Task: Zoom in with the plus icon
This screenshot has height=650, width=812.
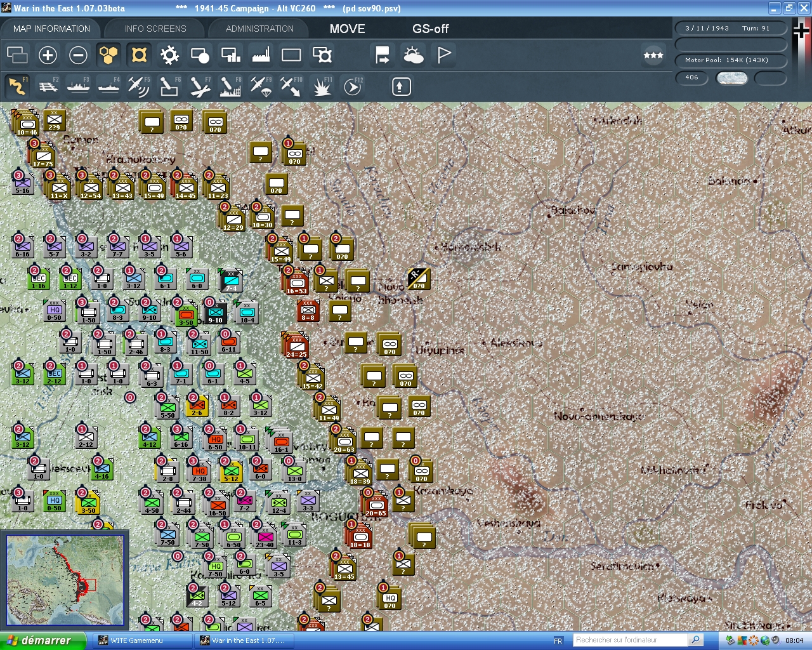Action: (x=48, y=55)
